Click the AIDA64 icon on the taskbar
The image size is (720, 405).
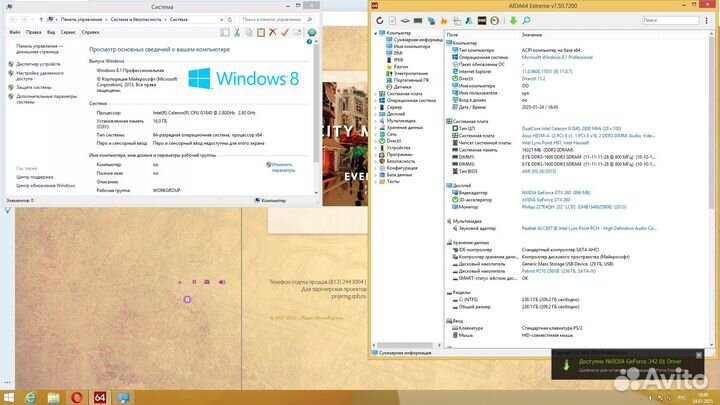pos(101,397)
